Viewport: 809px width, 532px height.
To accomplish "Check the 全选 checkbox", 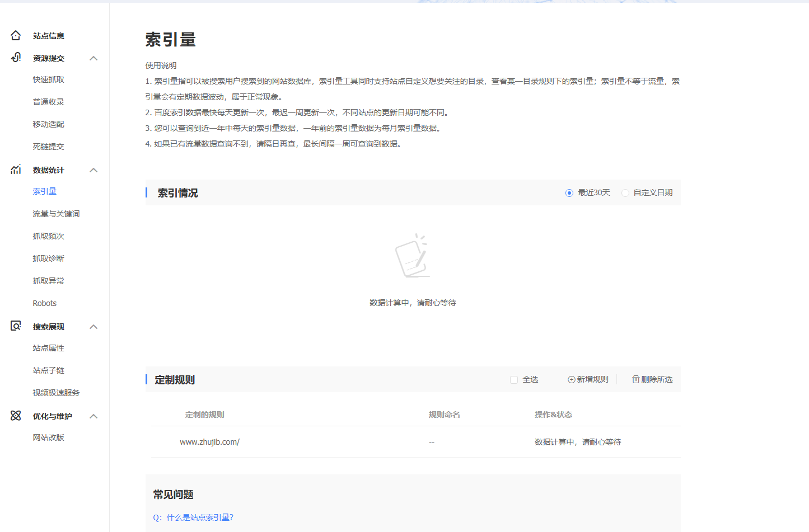I will pos(514,380).
